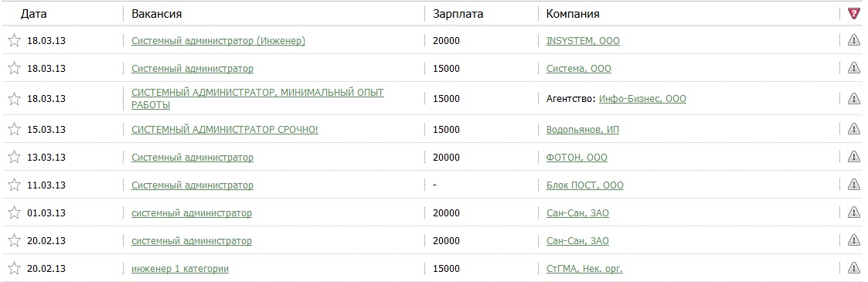The image size is (868, 282).
Task: Report the INSYSTEM, ООО vacancy warning icon
Action: coord(853,40)
